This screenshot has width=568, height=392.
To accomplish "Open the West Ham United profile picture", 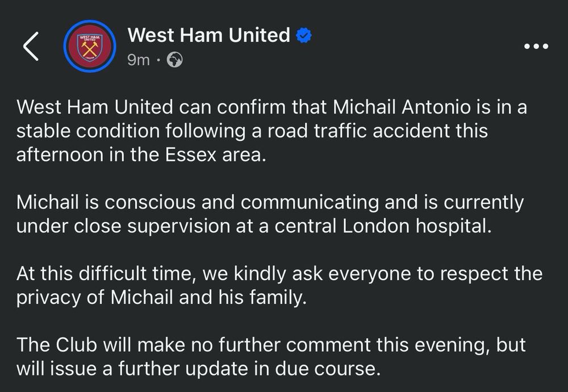I will (x=90, y=47).
